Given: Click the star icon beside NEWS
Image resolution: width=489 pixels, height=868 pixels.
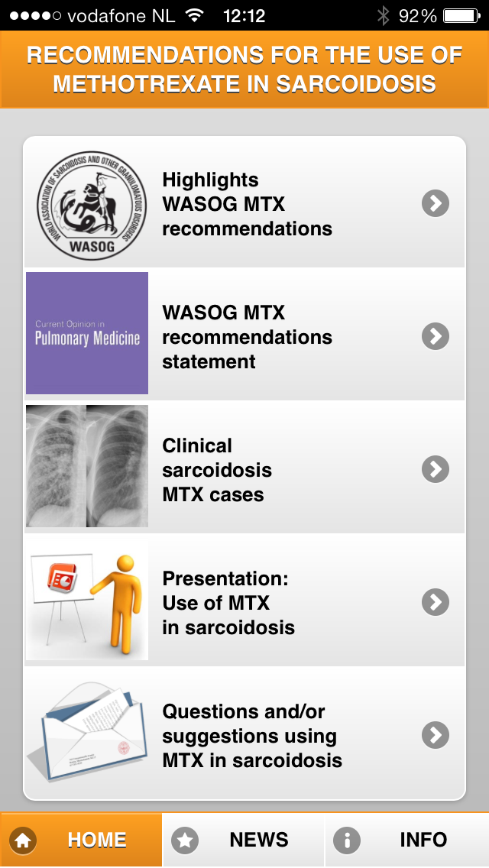Looking at the screenshot, I should pos(185,840).
